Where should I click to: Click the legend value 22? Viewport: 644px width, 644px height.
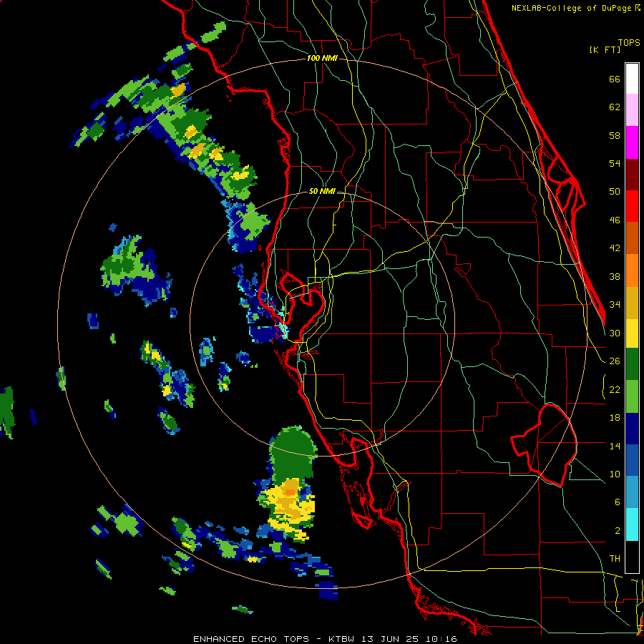pos(615,389)
